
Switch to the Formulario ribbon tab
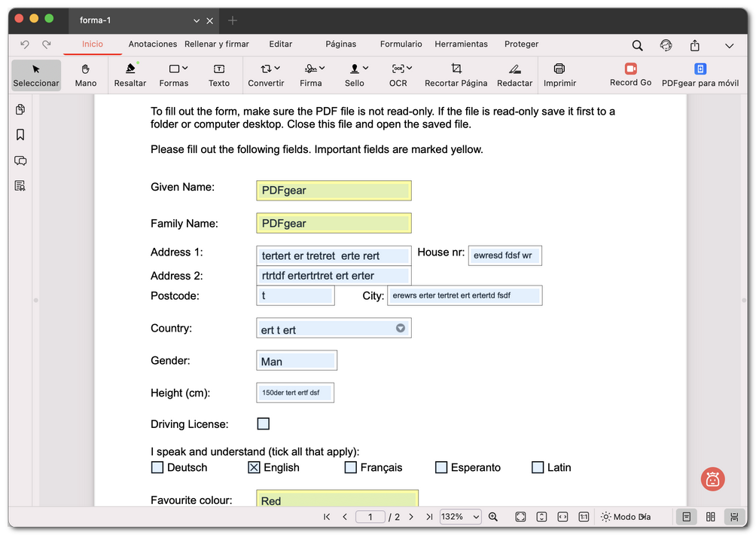(401, 44)
